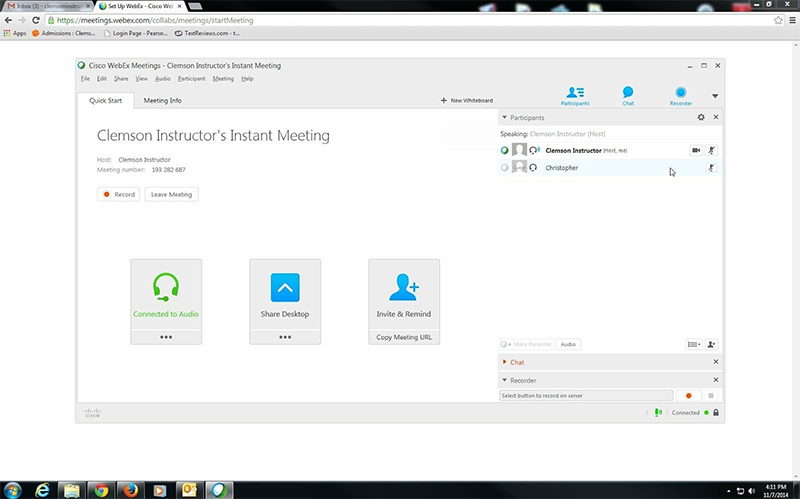Click the Make Presenter button
Viewport: 800px width, 499px height.
[527, 344]
